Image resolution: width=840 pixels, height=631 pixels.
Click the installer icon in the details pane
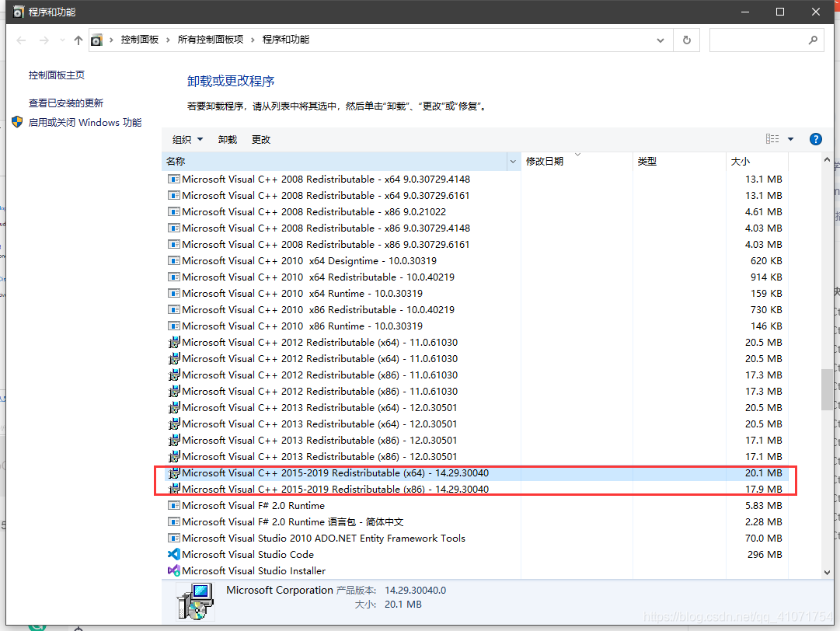pyautogui.click(x=195, y=601)
